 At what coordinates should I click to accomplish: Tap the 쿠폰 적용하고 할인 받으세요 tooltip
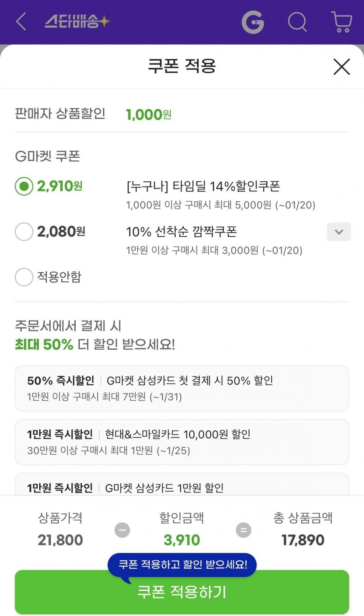coord(182,565)
